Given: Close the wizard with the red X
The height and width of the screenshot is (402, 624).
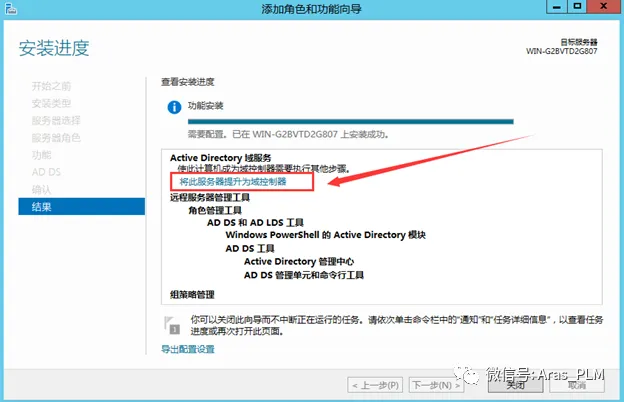Looking at the screenshot, I should click(604, 7).
